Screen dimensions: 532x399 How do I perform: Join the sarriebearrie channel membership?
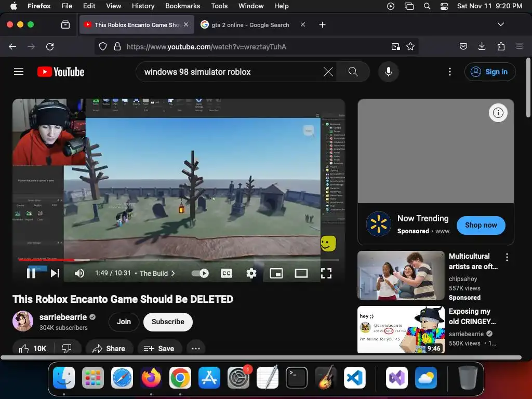point(124,322)
